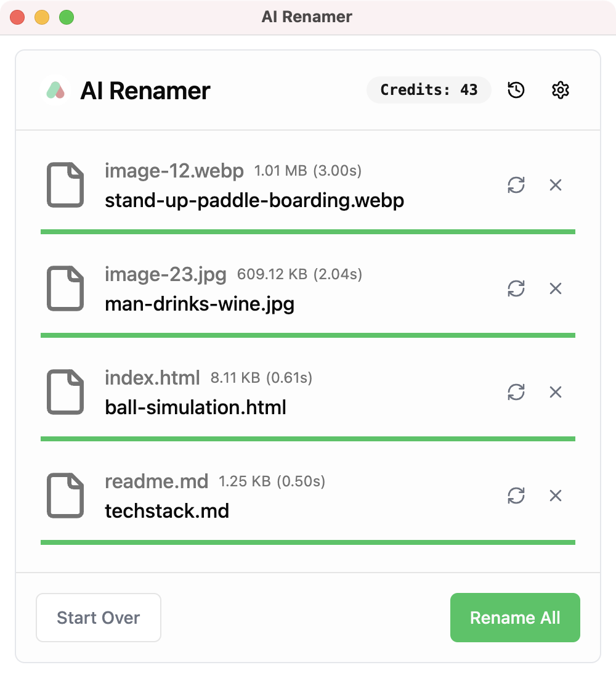
Task: Remove image-23.jpg from the list
Action: pos(556,288)
